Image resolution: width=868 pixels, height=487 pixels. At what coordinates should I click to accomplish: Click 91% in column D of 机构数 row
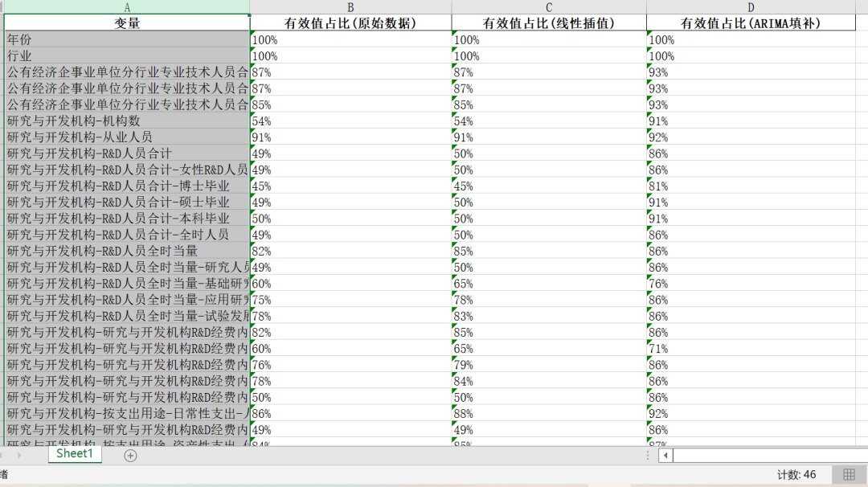click(x=751, y=121)
